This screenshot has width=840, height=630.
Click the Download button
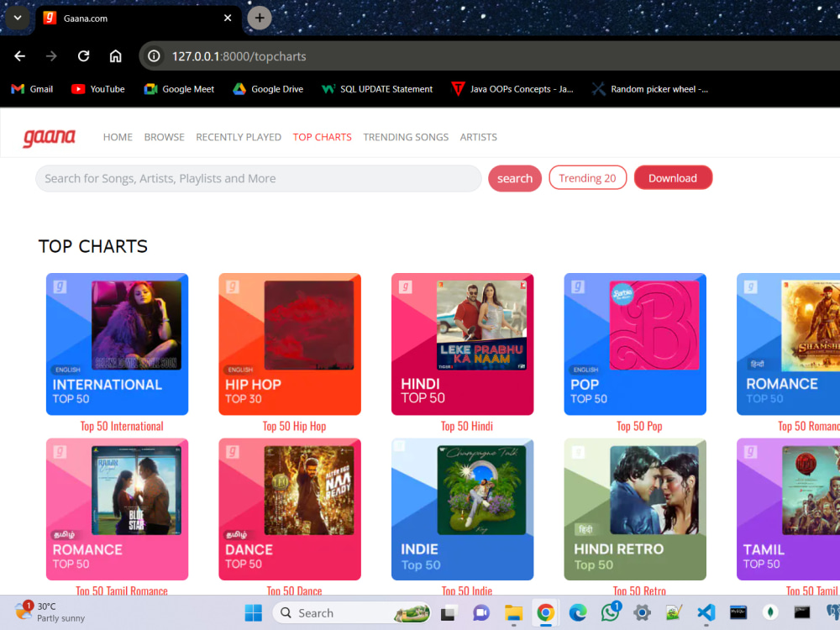(x=673, y=178)
